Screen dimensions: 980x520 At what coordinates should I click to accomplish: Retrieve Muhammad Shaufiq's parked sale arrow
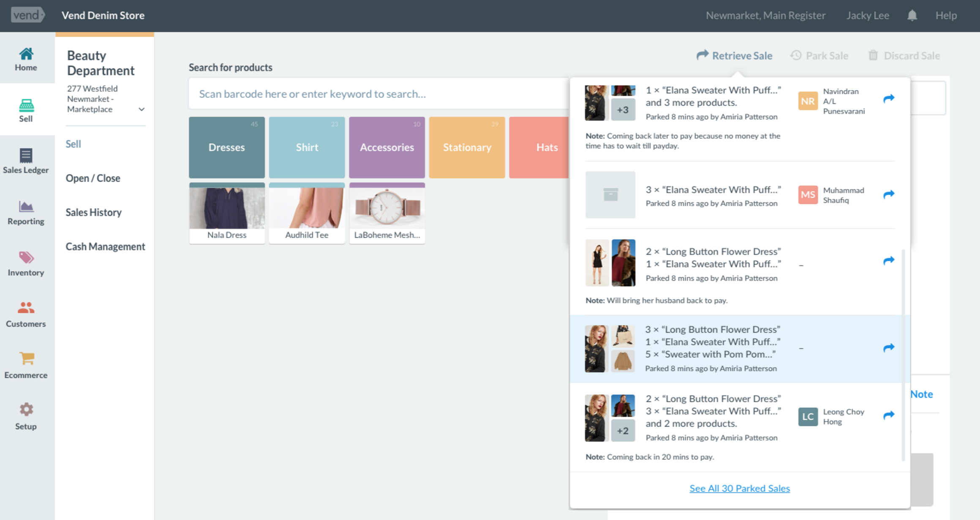[x=889, y=195]
